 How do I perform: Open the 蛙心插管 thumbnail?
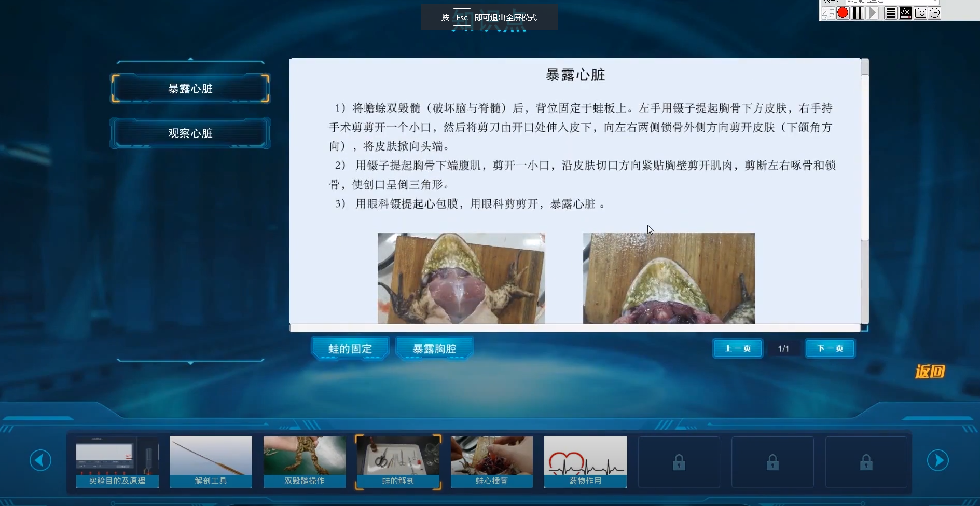492,462
